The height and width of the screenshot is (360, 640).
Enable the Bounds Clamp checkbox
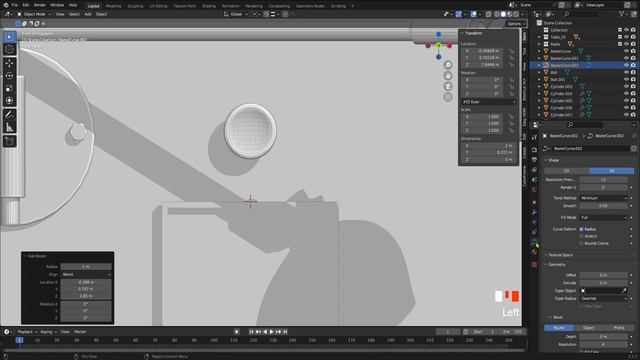[x=582, y=243]
